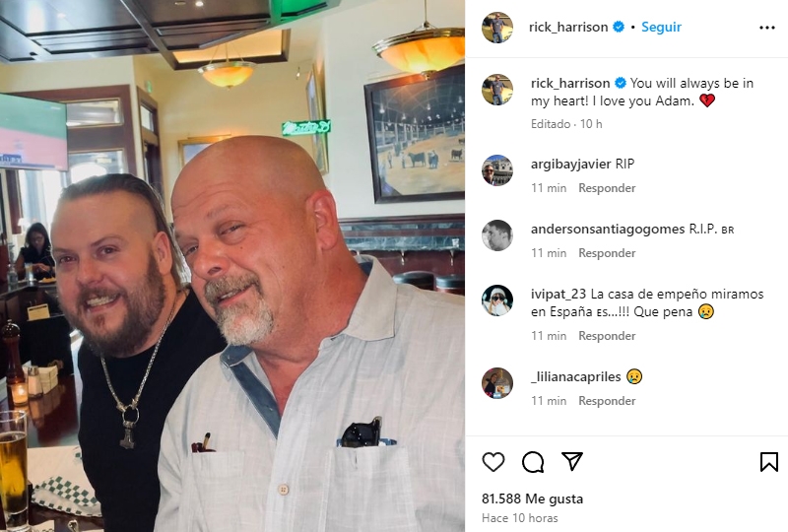Open the three-dot more options menu
788x532 pixels.
point(767,28)
